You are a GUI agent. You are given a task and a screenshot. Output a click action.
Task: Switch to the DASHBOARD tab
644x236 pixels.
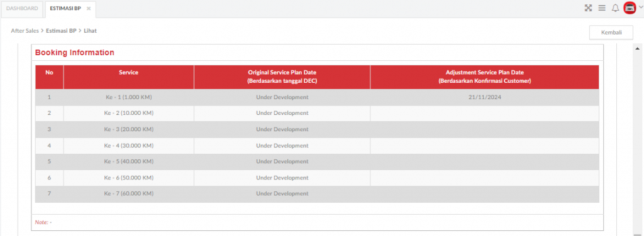(x=22, y=9)
